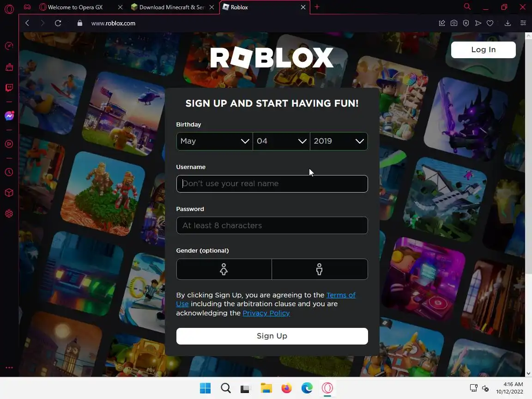532x399 pixels.
Task: Open a new tab with plus
Action: coord(317,7)
